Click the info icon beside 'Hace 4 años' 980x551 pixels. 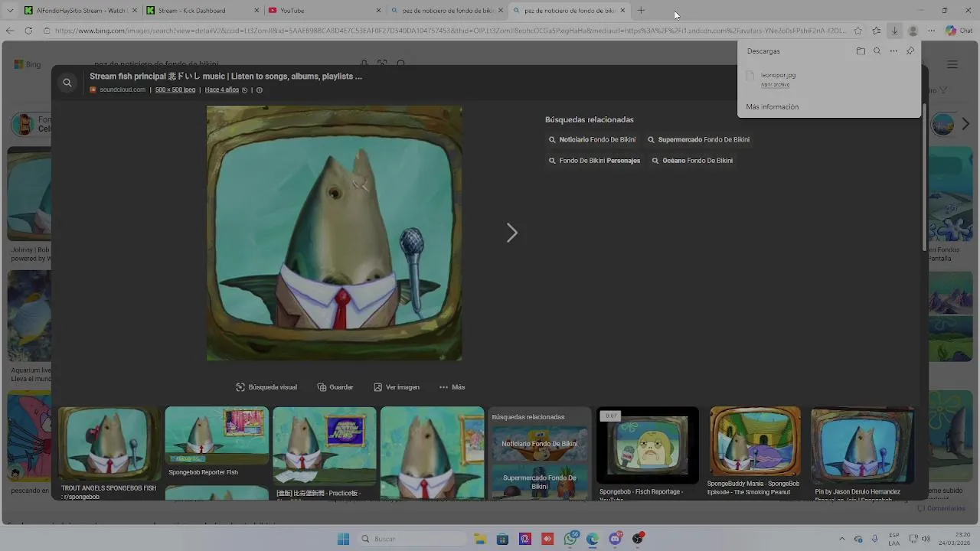click(x=259, y=90)
